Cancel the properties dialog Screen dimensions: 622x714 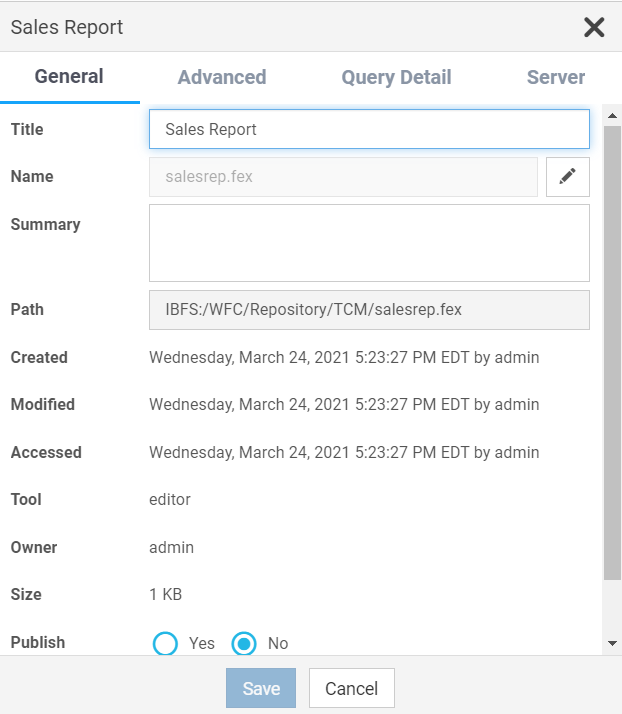[352, 688]
